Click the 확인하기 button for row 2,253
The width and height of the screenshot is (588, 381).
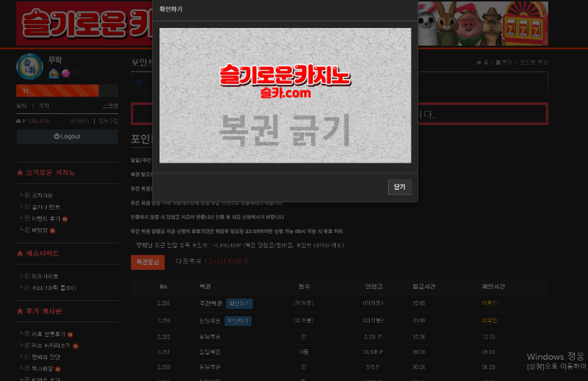(x=238, y=321)
